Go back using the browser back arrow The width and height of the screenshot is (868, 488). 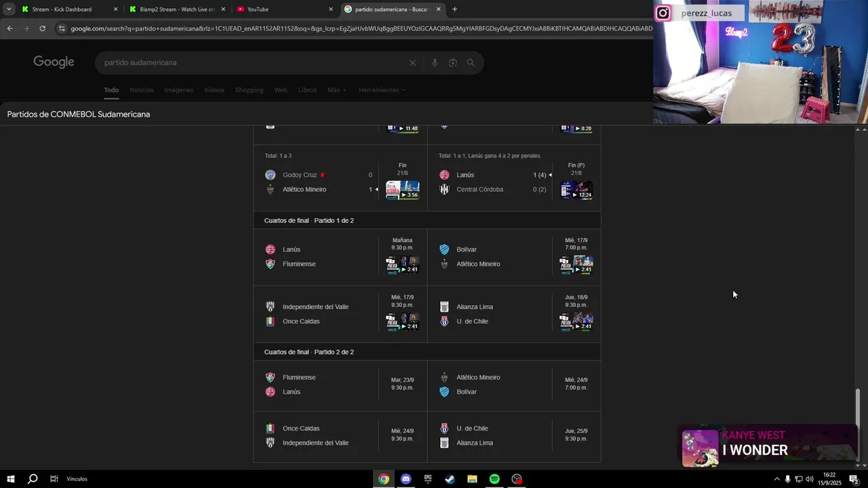point(9,28)
